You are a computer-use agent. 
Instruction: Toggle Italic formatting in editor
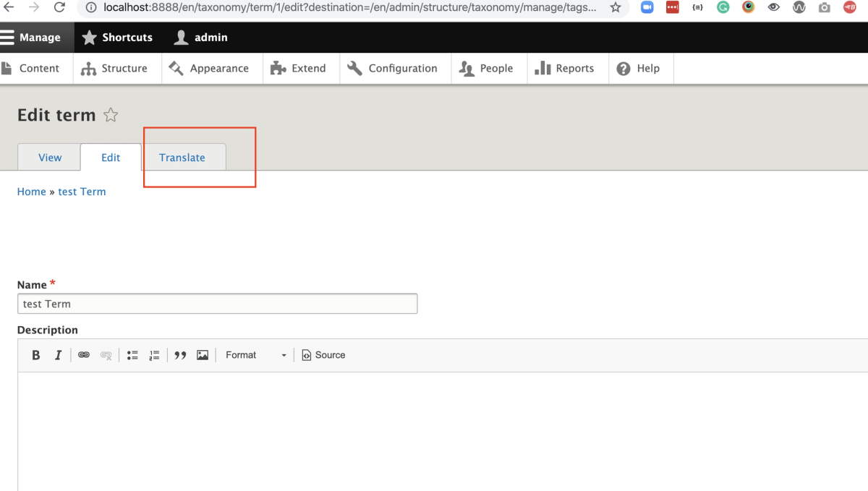point(59,355)
